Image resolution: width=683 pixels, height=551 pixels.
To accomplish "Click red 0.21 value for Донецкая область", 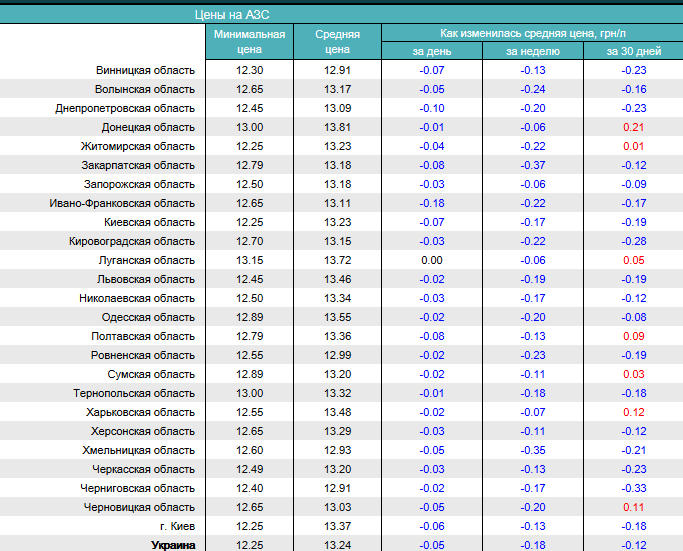I will point(633,127).
